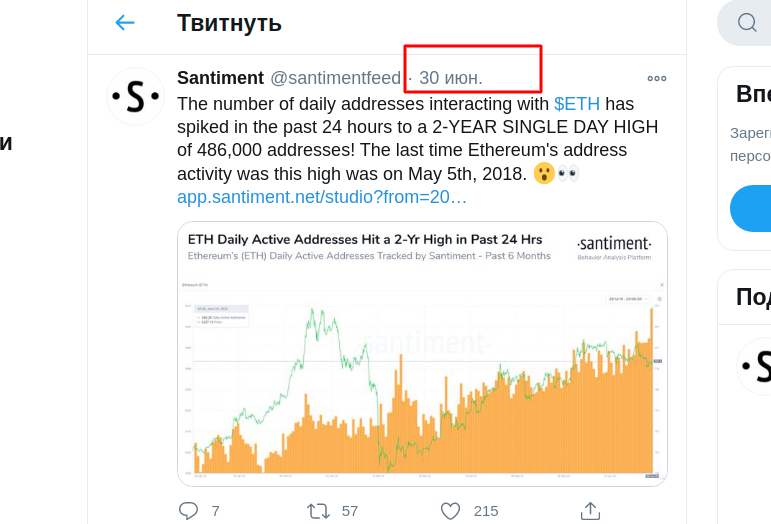Open the Santiment account name link
771x524 pixels.
(220, 78)
